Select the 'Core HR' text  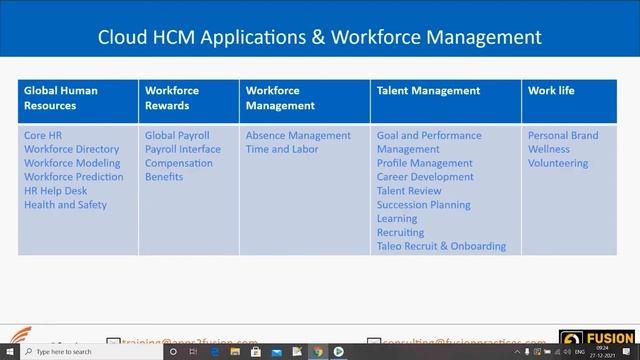[43, 136]
